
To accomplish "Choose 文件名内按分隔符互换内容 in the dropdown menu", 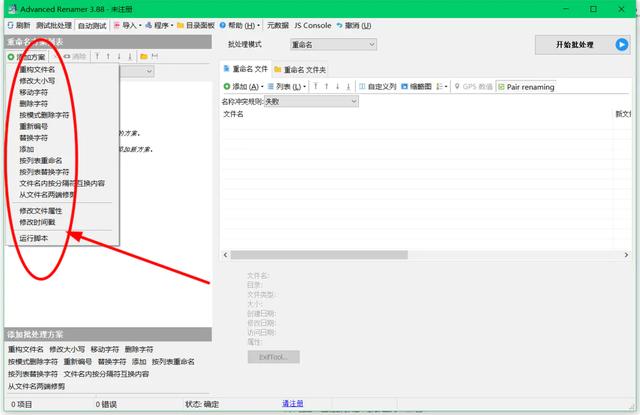I will 62,184.
